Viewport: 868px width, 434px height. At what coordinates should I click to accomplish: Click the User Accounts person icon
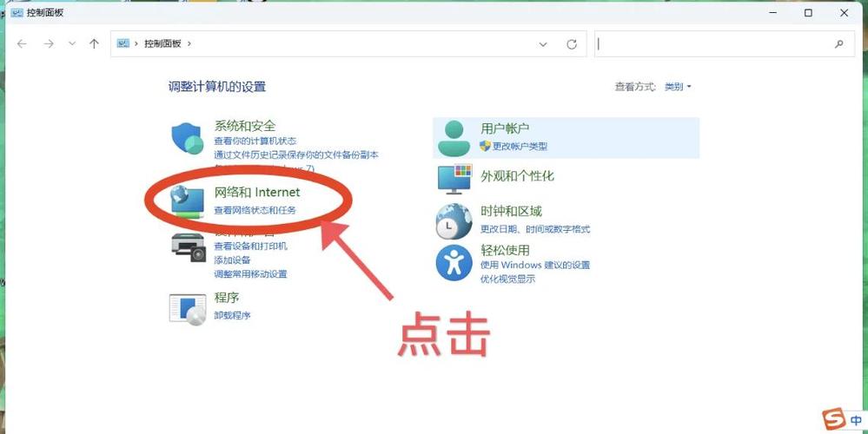(x=453, y=137)
